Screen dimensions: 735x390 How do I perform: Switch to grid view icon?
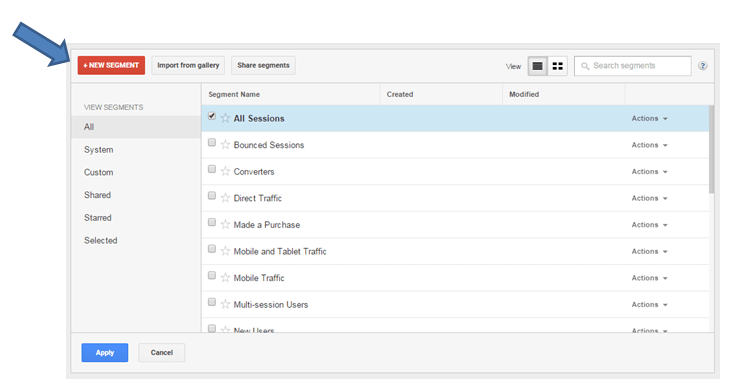click(x=557, y=66)
